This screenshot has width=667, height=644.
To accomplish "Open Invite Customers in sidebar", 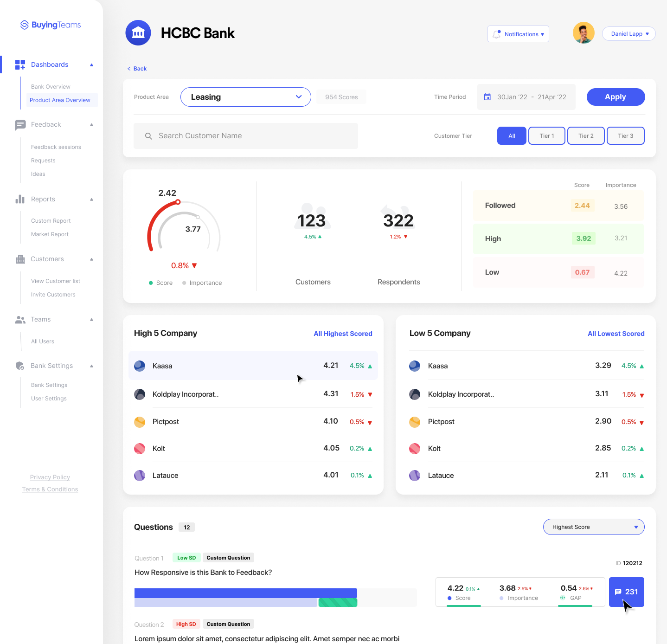I will pos(53,295).
